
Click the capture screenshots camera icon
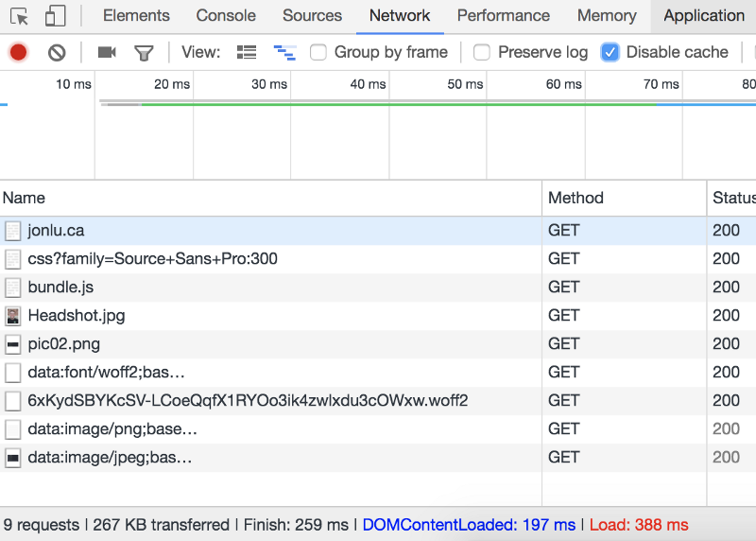click(107, 52)
